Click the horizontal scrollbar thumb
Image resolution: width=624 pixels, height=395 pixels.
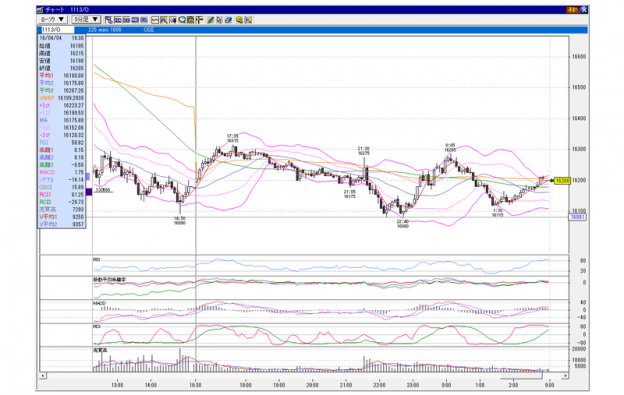click(x=521, y=376)
